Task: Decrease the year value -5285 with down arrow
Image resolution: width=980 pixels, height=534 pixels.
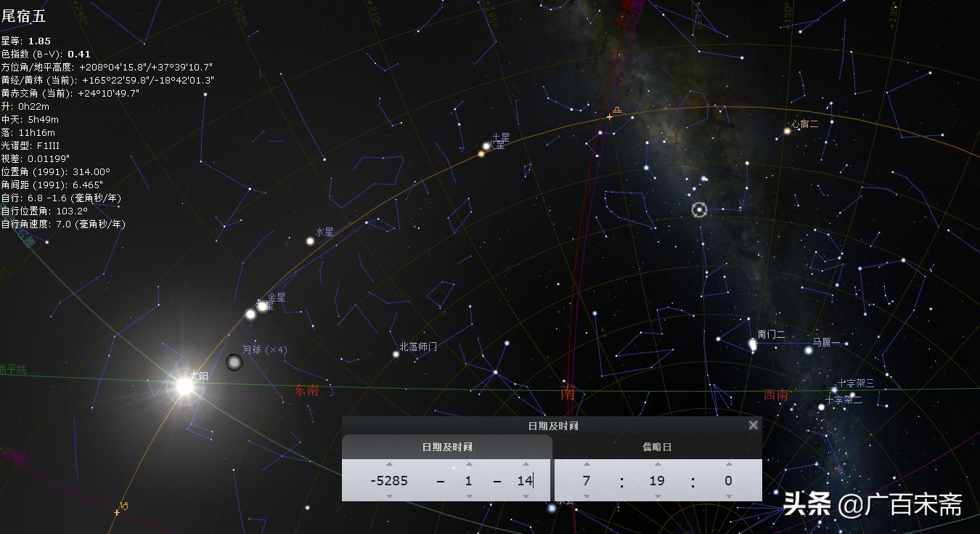Action: tap(389, 496)
